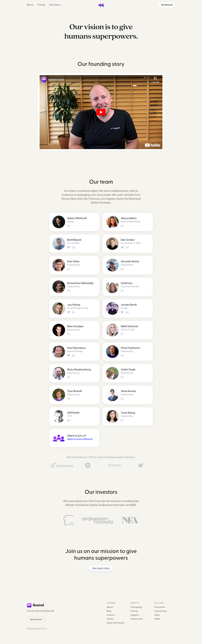The image size is (202, 644).
Task: Click the Rewind logo in the top navigation
Action: (101, 5)
